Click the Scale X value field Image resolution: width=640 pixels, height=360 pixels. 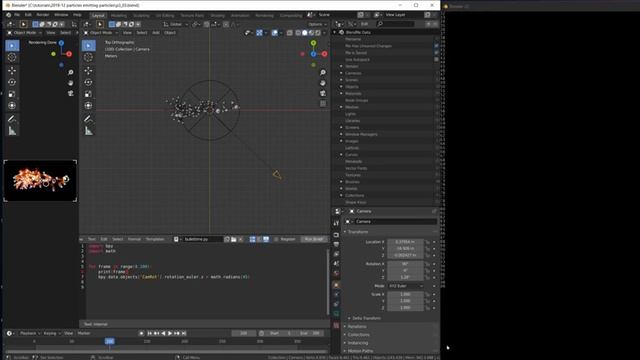click(x=405, y=294)
